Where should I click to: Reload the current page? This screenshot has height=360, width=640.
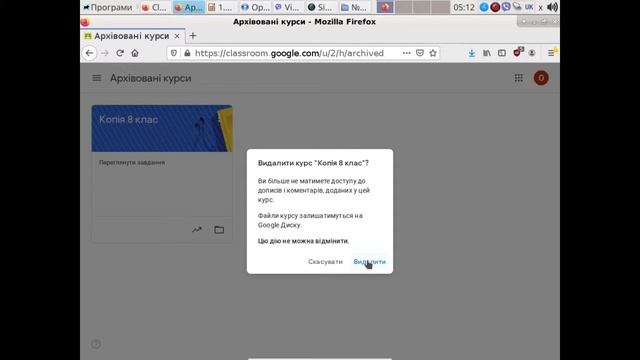pos(120,53)
